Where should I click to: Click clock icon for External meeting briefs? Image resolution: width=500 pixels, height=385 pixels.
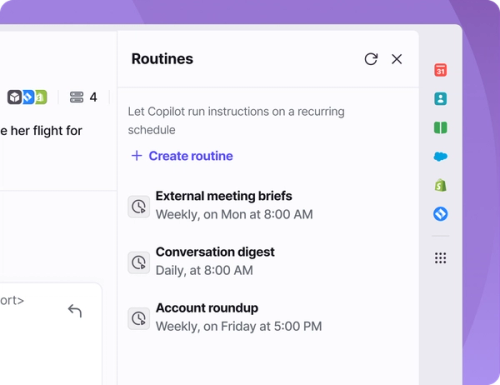139,207
